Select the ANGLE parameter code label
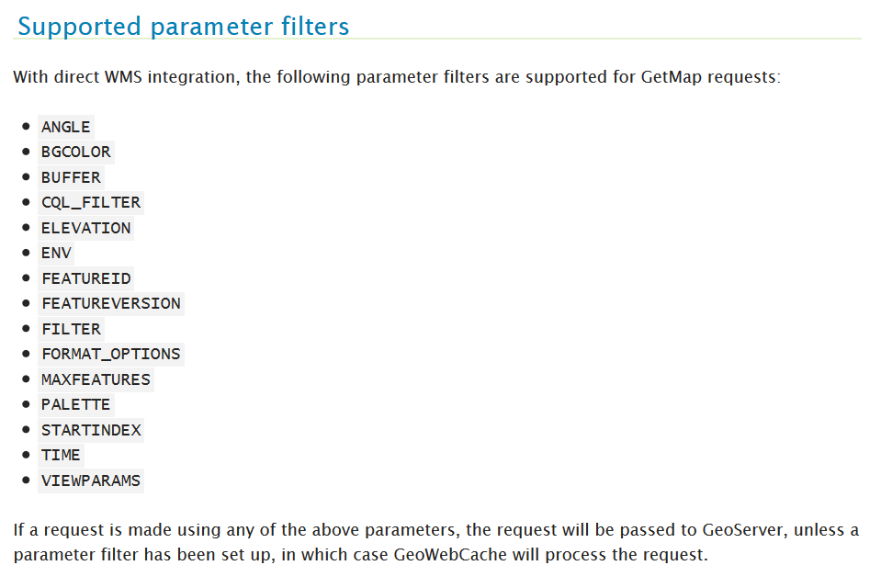881x588 pixels. pos(66,127)
